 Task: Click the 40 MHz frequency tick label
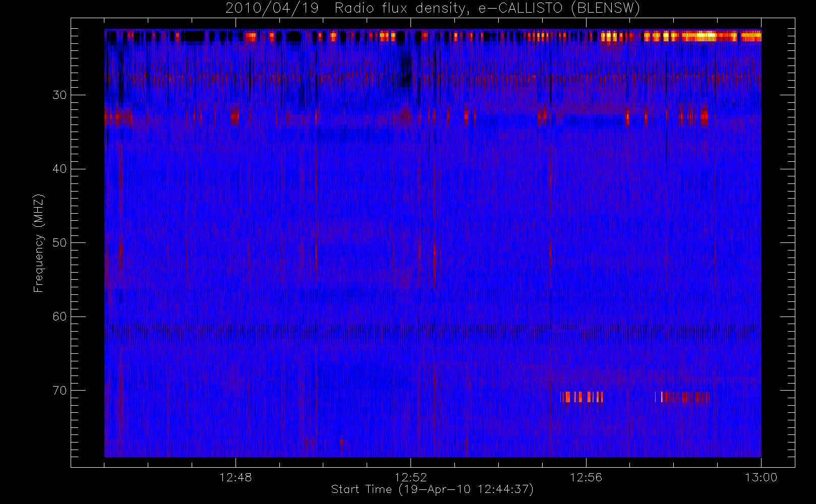tap(60, 169)
